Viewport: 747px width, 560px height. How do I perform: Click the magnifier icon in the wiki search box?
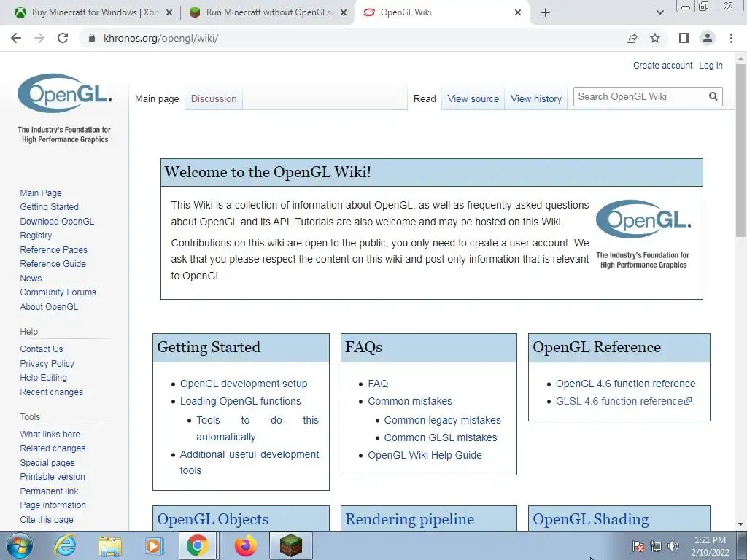pyautogui.click(x=713, y=97)
